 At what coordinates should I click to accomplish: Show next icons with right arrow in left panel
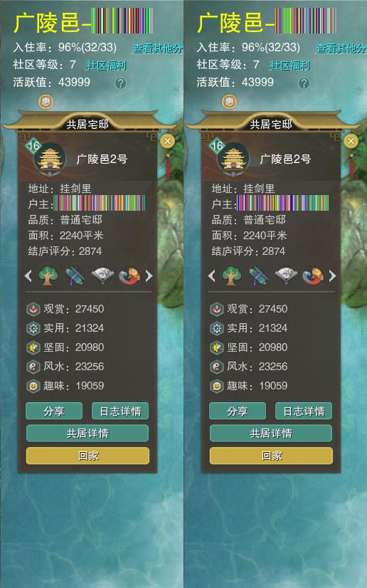pos(149,276)
